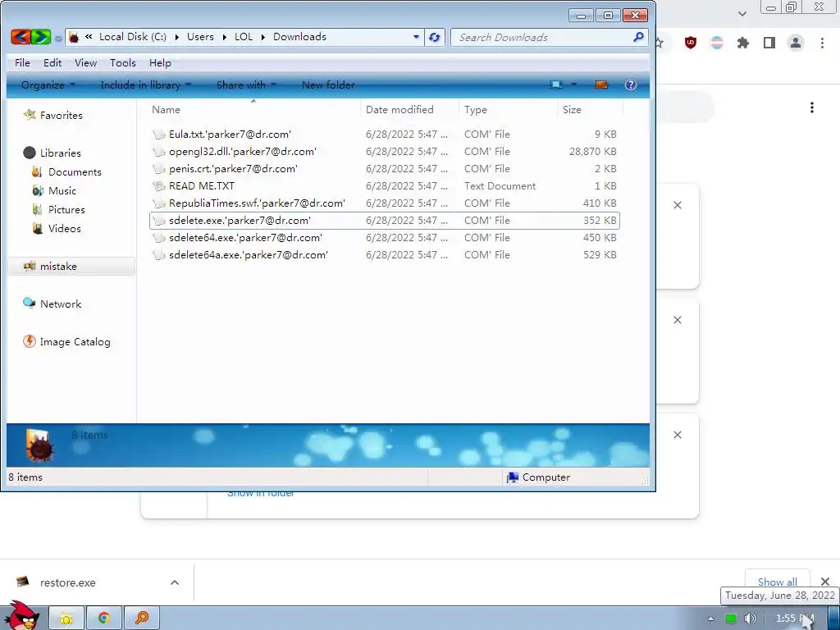Go back with the red back arrow
Screen dimensions: 840x630
click(21, 37)
